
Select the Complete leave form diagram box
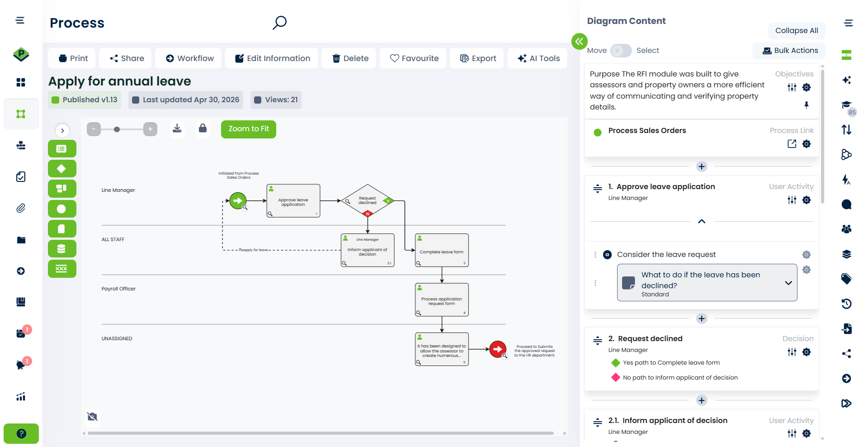point(442,250)
